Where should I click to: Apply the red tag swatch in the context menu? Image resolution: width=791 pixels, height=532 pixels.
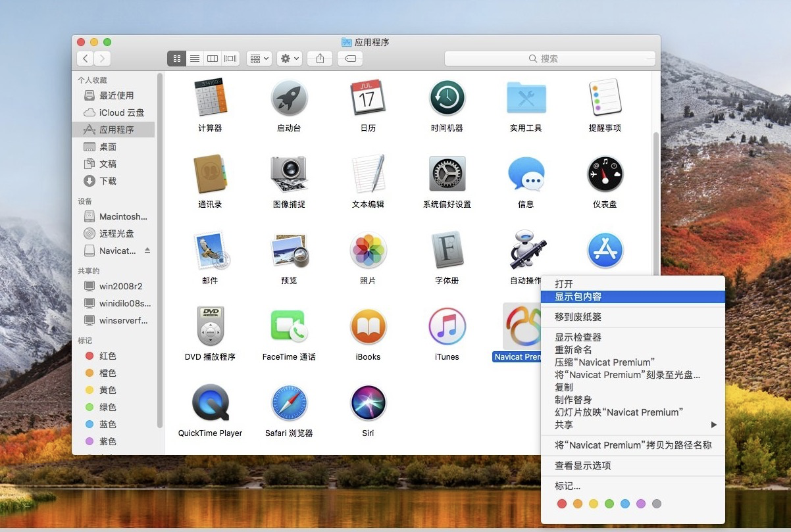(561, 503)
